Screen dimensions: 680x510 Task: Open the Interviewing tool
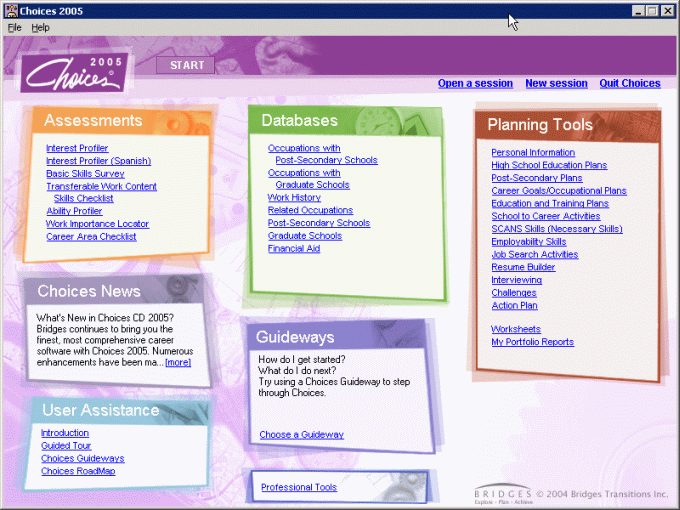pyautogui.click(x=517, y=280)
